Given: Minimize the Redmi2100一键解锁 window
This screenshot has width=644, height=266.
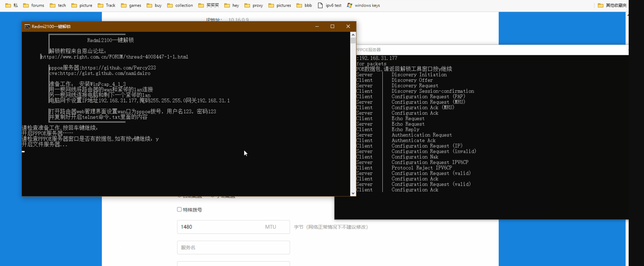Looking at the screenshot, I should point(317,26).
